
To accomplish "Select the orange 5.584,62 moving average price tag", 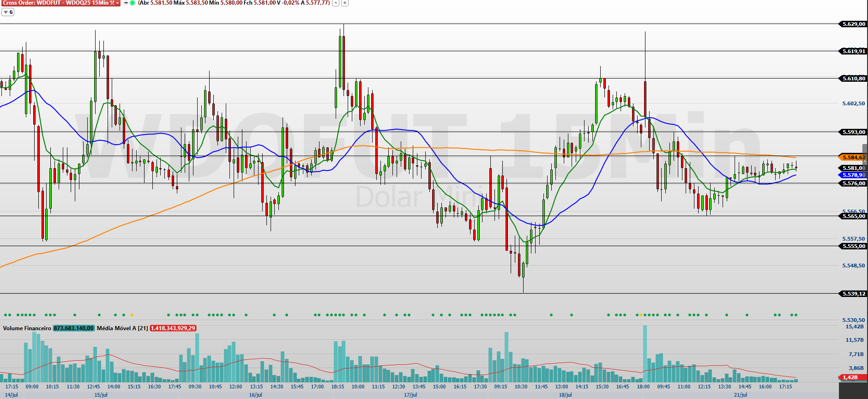I will pyautogui.click(x=852, y=157).
